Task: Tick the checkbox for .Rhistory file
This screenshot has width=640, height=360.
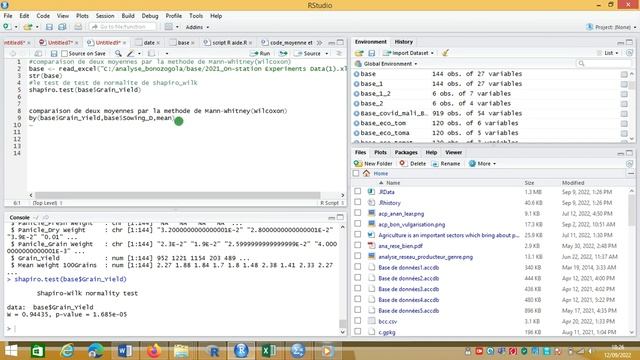Action: pos(358,202)
